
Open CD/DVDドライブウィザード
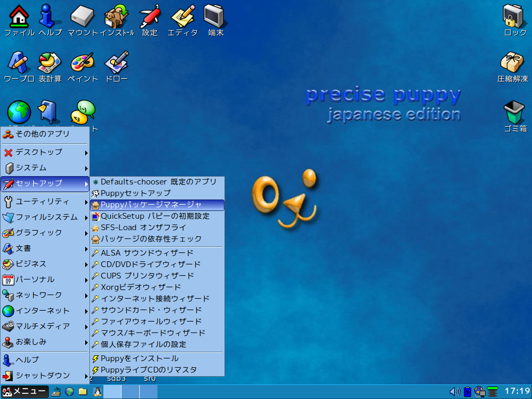[x=157, y=264]
